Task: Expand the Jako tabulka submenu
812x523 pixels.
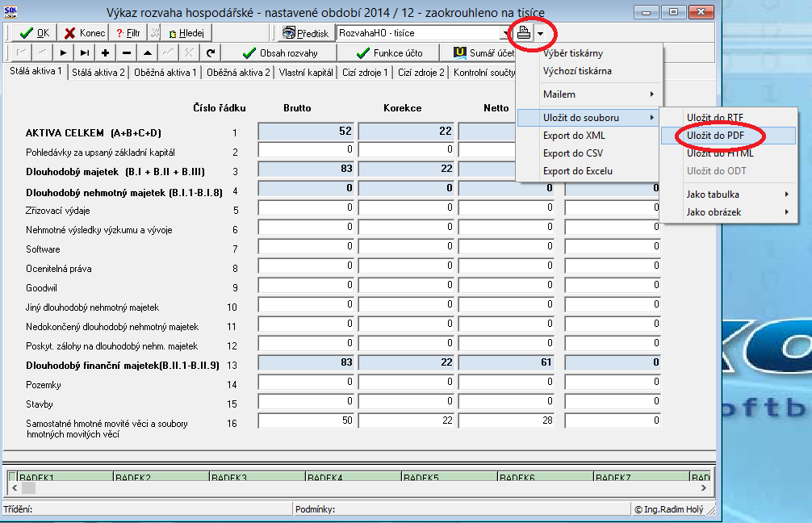Action: coord(728,195)
